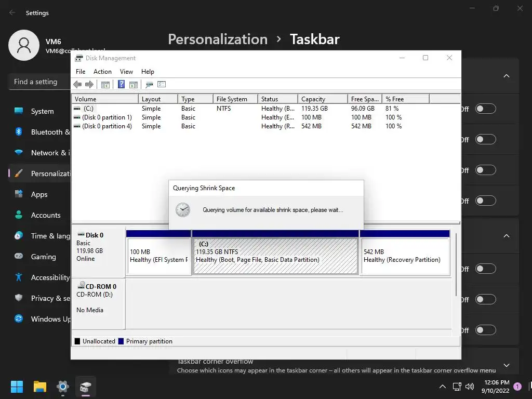Click the clock icon in Querying Shrink Space dialog
The width and height of the screenshot is (532, 399).
click(x=182, y=210)
